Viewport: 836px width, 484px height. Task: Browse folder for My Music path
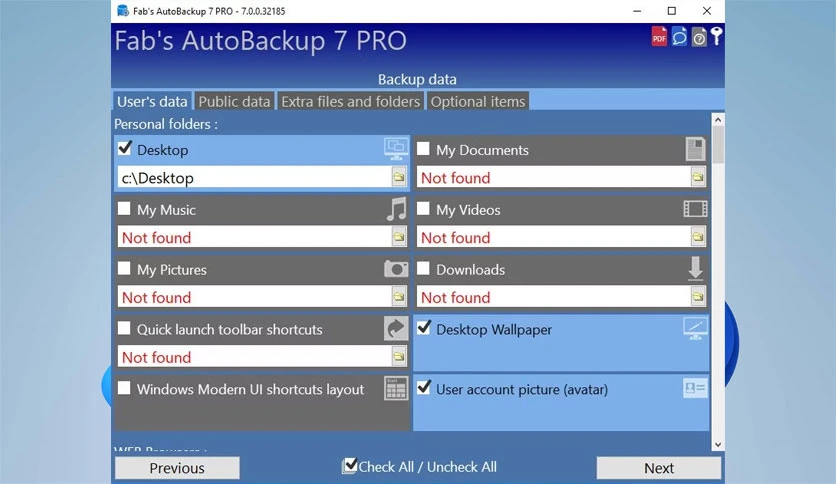point(399,237)
